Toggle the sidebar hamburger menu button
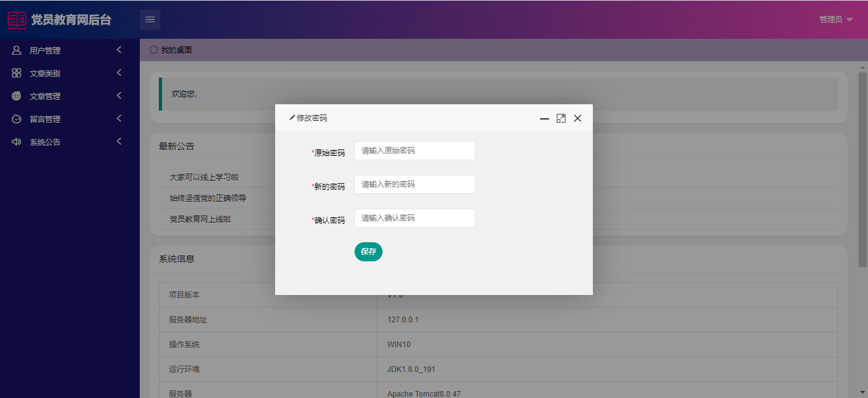Image resolution: width=868 pixels, height=398 pixels. [150, 20]
